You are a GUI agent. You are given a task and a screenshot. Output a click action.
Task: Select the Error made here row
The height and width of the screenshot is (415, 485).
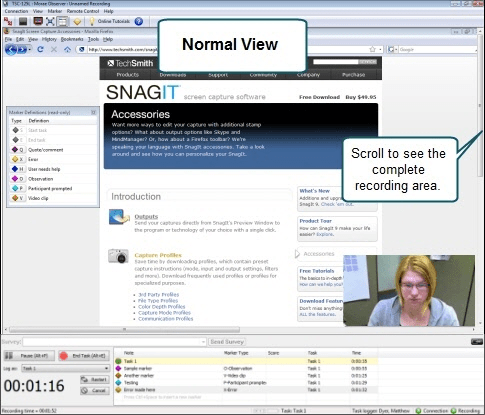coord(246,390)
